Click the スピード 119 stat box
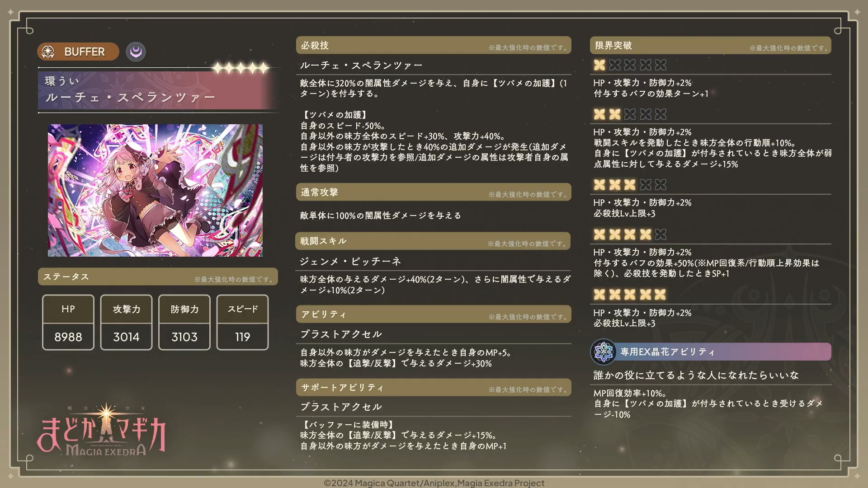Screen dimensions: 868x488 pyautogui.click(x=242, y=323)
